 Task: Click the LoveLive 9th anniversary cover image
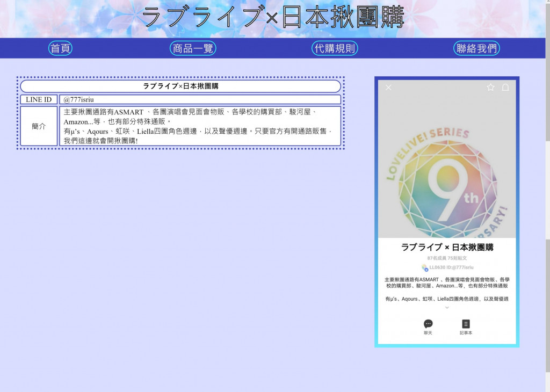[447, 159]
